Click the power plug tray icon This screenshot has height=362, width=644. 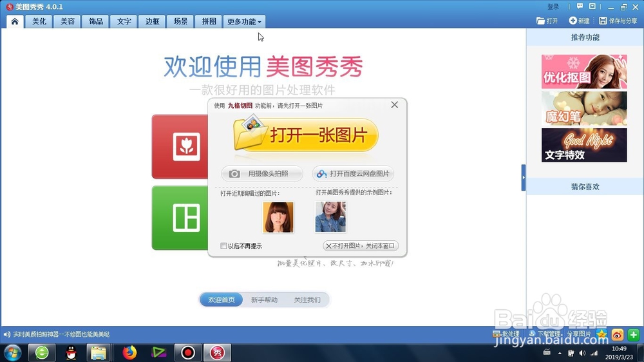(571, 353)
